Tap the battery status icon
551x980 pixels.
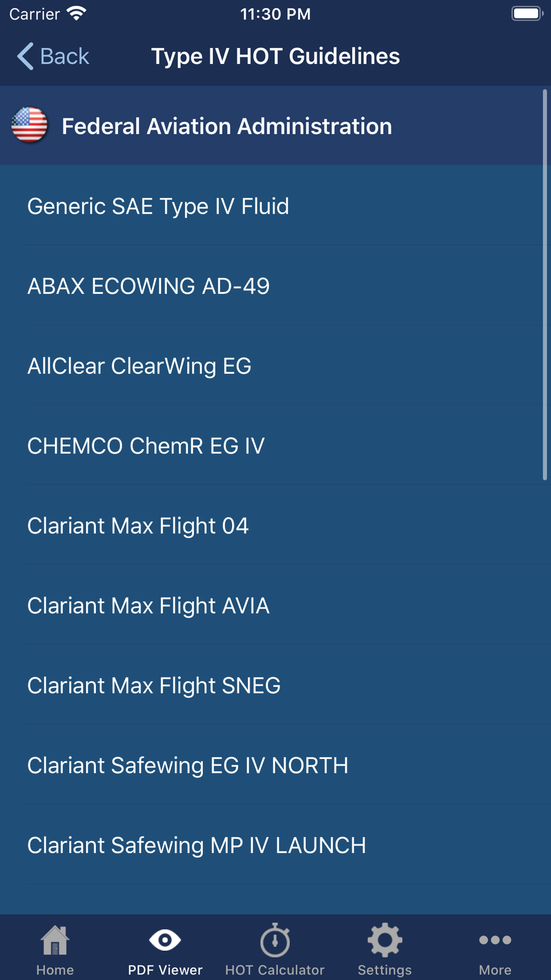(x=527, y=14)
